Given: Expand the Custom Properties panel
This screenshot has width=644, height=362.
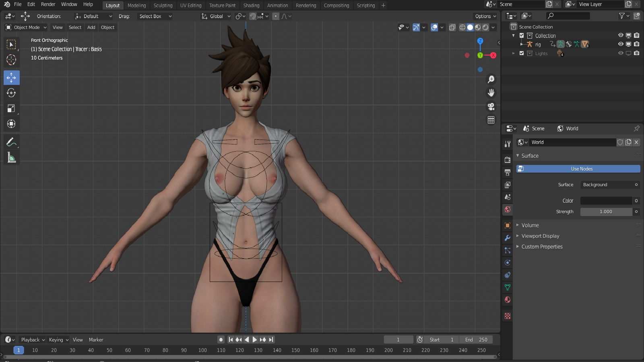Looking at the screenshot, I should pos(542,247).
